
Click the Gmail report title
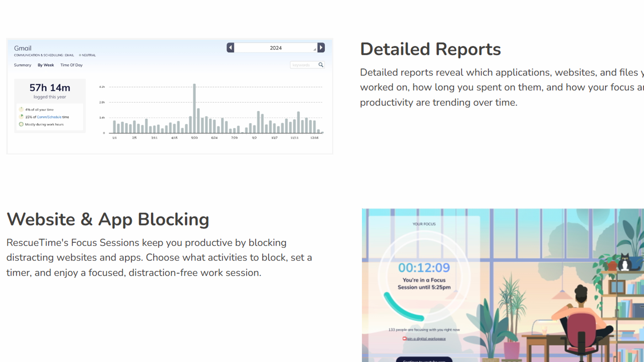[23, 48]
